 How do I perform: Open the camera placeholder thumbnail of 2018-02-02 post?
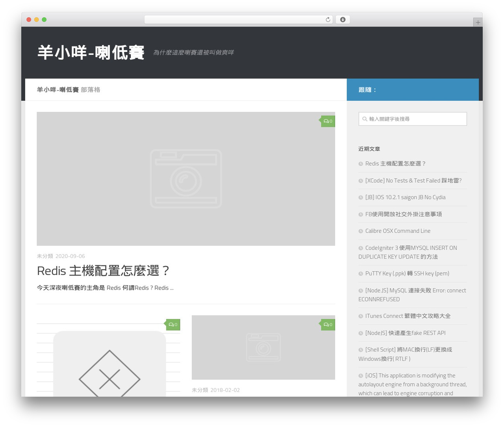(x=263, y=347)
